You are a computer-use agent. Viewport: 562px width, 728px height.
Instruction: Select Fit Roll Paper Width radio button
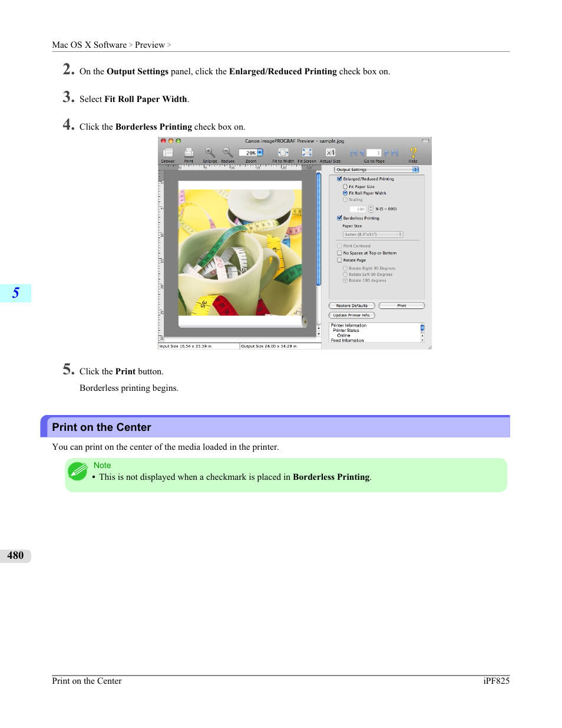click(345, 193)
